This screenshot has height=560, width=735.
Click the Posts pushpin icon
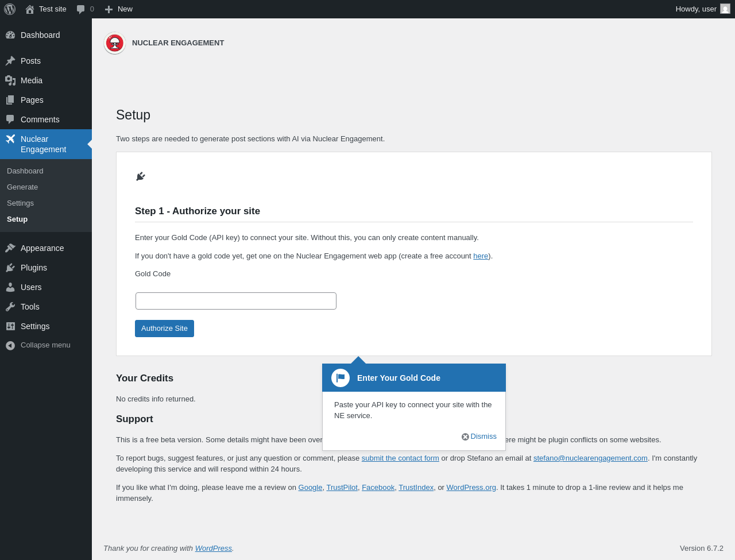pyautogui.click(x=10, y=61)
